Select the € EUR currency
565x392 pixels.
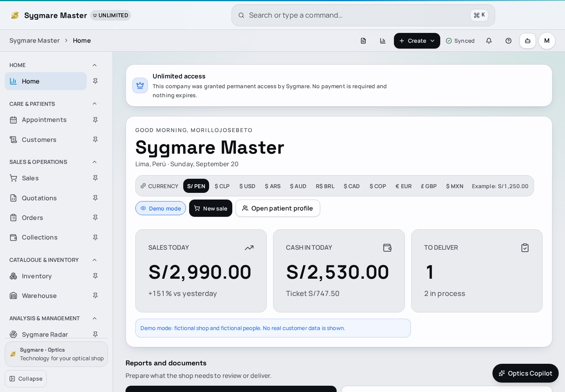pyautogui.click(x=403, y=186)
